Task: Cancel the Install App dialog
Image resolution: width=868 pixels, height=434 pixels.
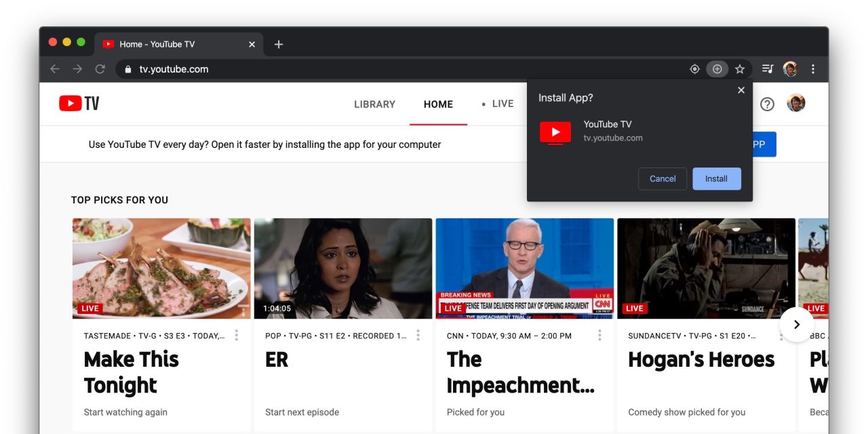Action: (663, 179)
